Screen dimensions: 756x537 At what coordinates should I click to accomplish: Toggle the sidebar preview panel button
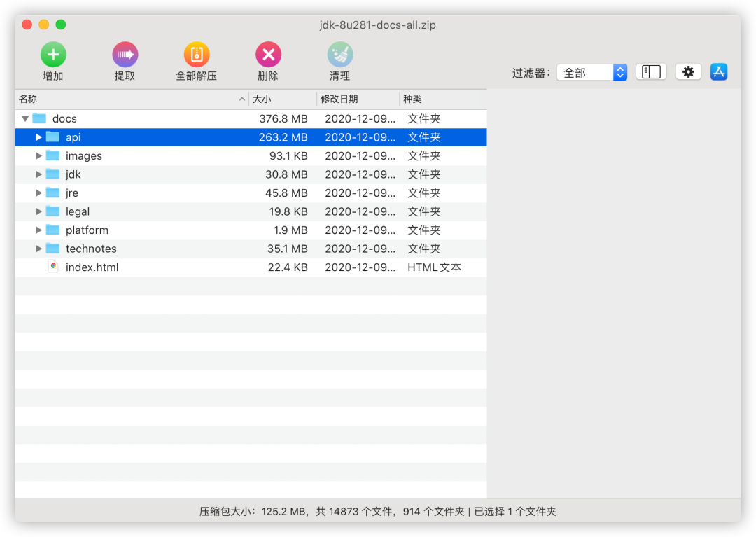click(651, 72)
